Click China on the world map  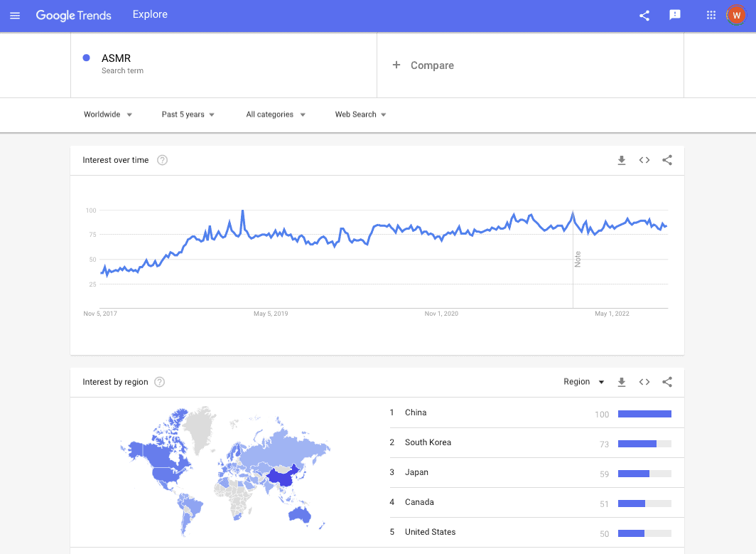pyautogui.click(x=281, y=476)
